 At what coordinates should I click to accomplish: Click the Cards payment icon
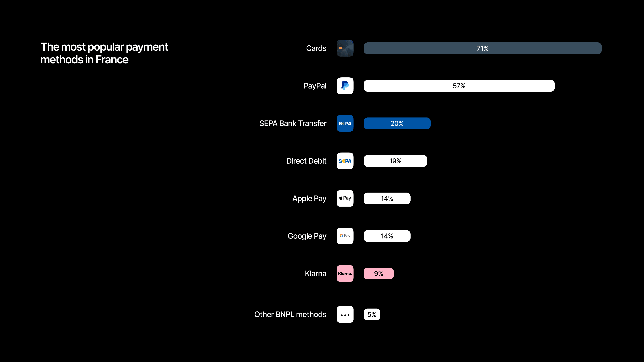(x=345, y=48)
